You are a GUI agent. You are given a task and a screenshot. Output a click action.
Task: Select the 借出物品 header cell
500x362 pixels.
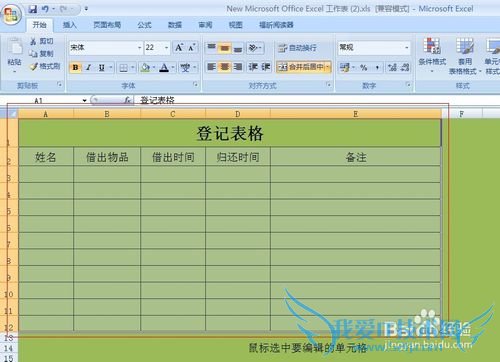pyautogui.click(x=107, y=157)
